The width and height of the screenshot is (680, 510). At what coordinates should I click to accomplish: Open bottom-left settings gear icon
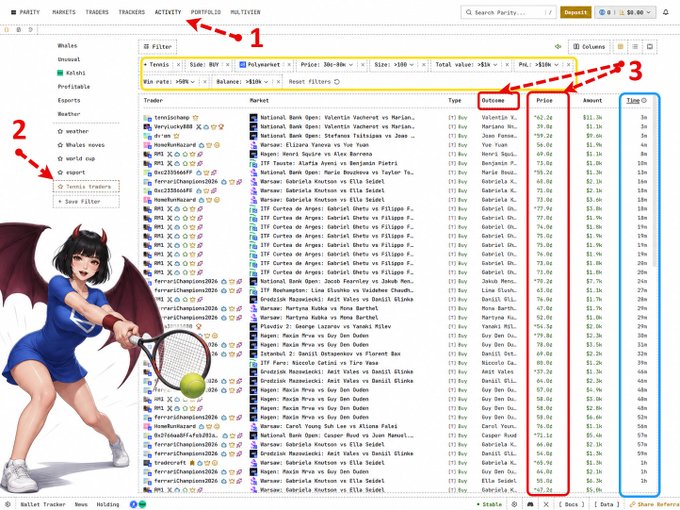[x=7, y=504]
